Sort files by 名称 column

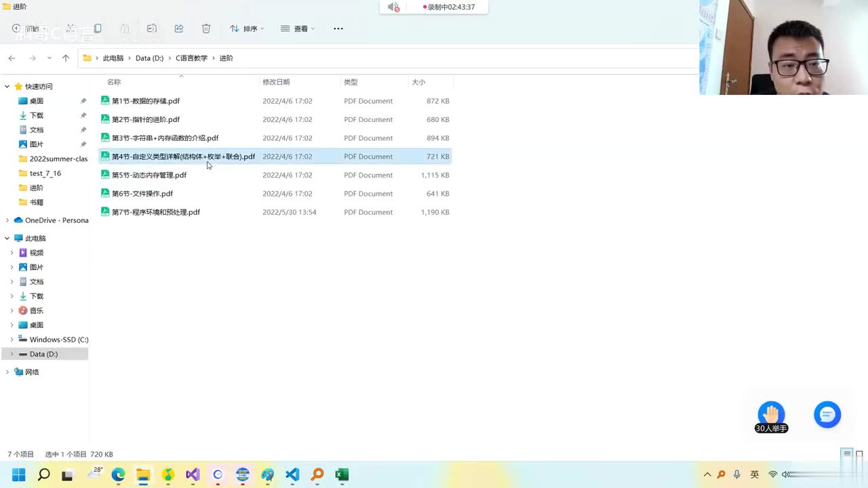(x=114, y=82)
